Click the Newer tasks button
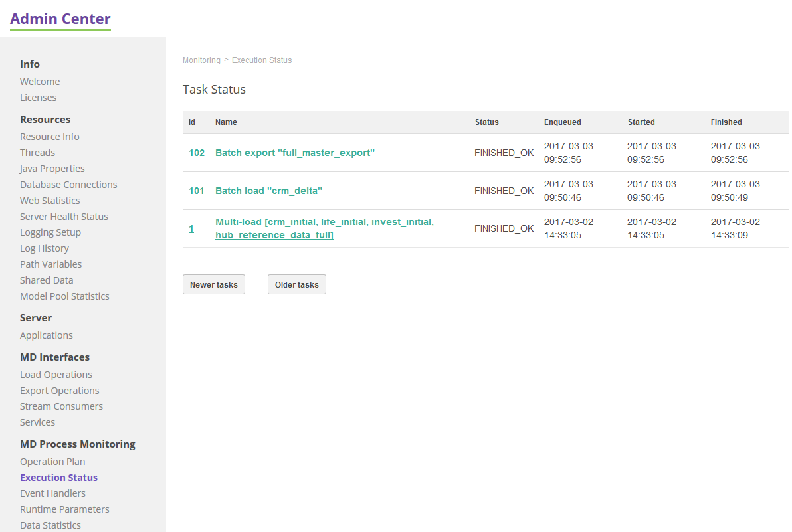Screen dimensions: 792x532 click(x=213, y=284)
